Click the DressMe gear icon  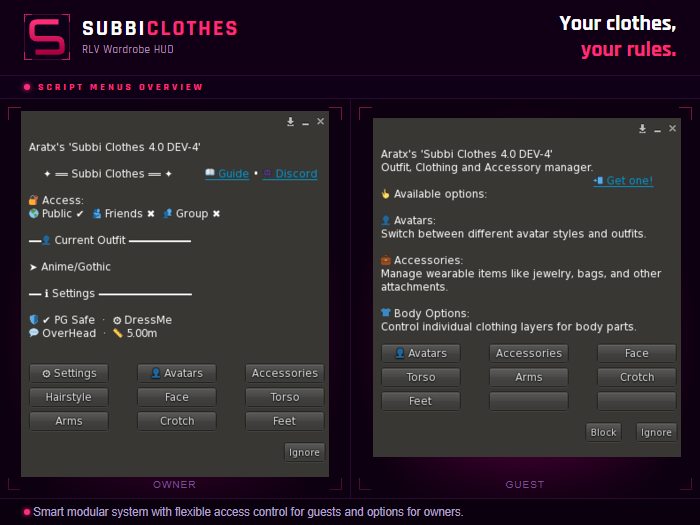coord(117,320)
